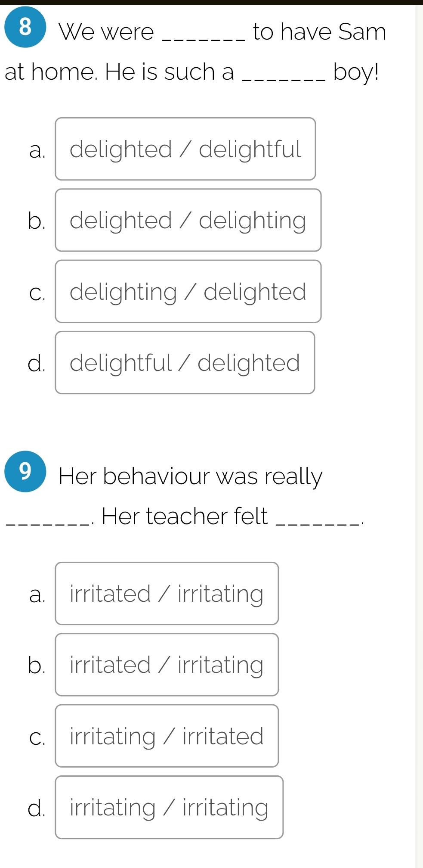Choose option b "delighted / delighting"
The image size is (423, 868).
188,220
